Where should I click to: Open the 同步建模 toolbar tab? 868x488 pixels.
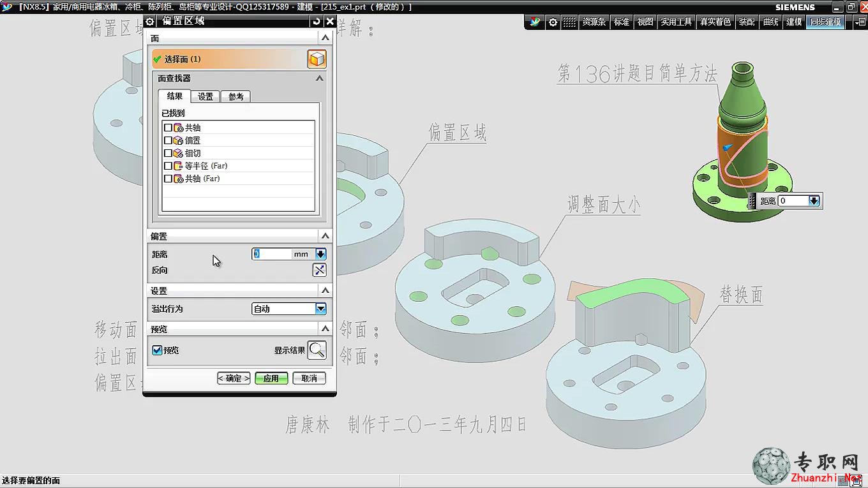pyautogui.click(x=825, y=22)
